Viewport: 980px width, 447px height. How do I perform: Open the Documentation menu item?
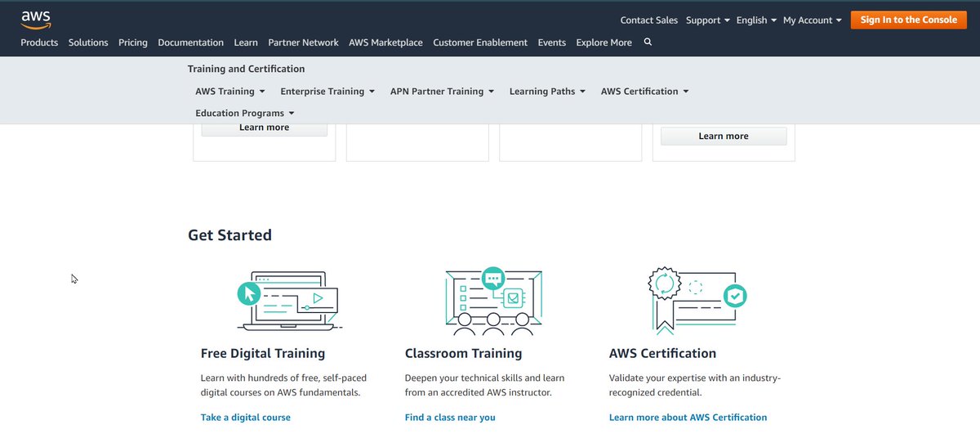(190, 42)
